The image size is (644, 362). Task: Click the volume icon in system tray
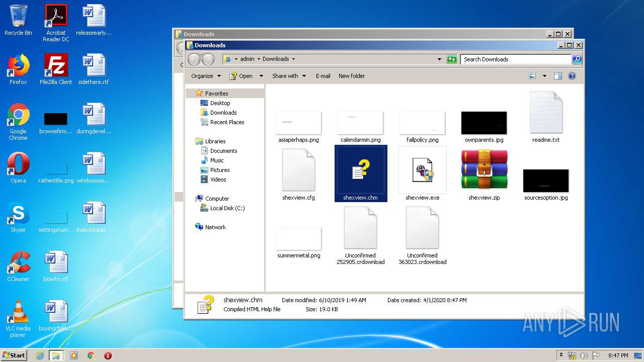[584, 355]
